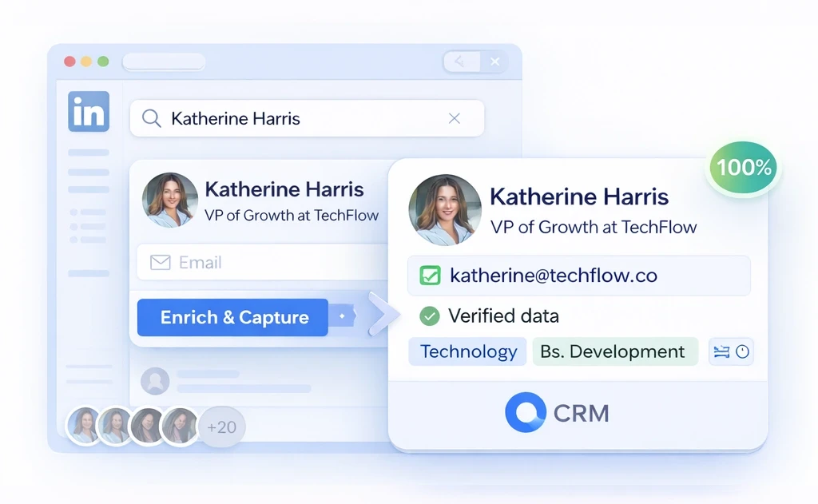Open the fourth avatar beside +20 badge
Image resolution: width=818 pixels, height=504 pixels.
[x=180, y=426]
